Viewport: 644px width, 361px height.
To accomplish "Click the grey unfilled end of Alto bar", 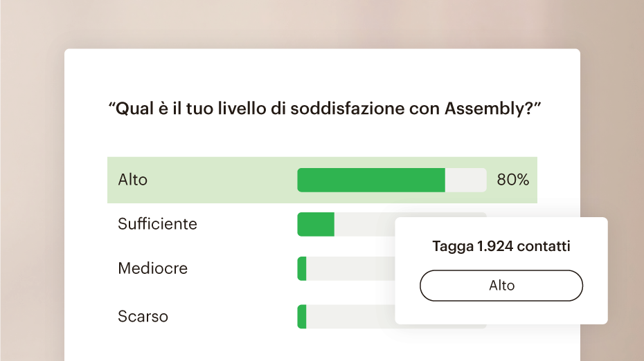I will (x=465, y=180).
